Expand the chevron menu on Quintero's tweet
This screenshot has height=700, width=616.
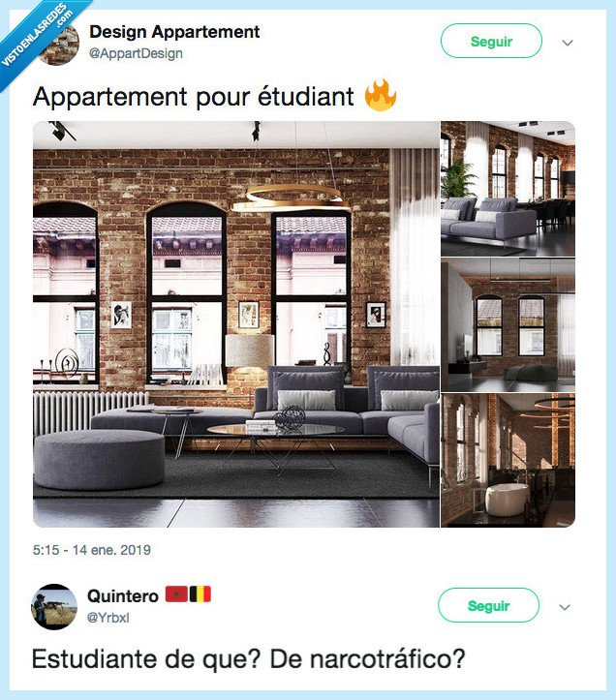point(565,607)
